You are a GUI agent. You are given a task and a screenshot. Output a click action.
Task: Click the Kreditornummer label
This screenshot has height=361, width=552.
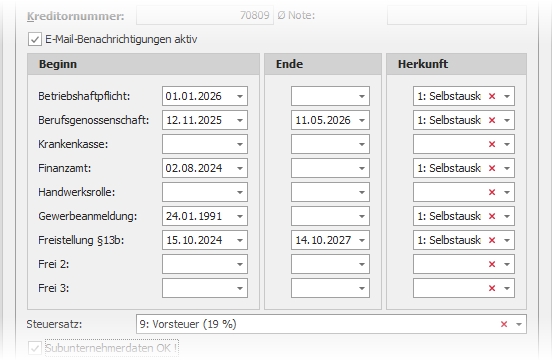pos(76,16)
